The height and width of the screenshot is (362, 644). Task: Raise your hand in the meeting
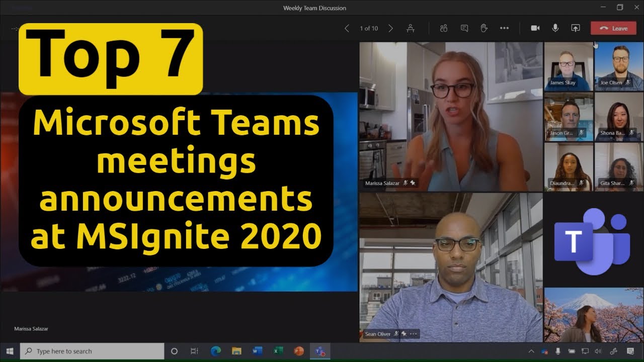click(484, 29)
